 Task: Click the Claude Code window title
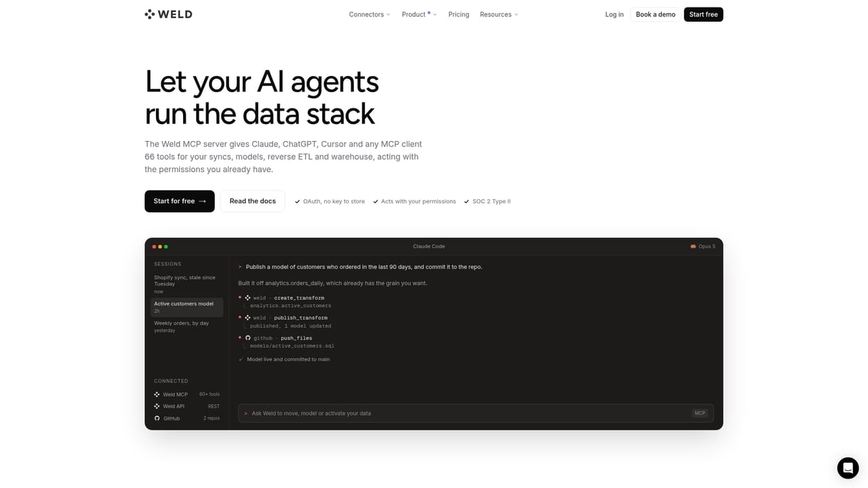tap(429, 247)
